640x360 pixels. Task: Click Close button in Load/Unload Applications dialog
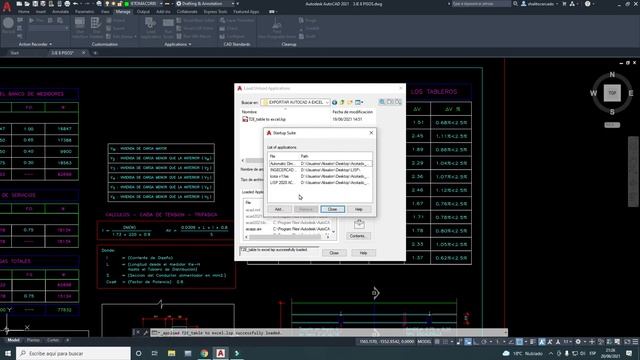click(x=334, y=253)
